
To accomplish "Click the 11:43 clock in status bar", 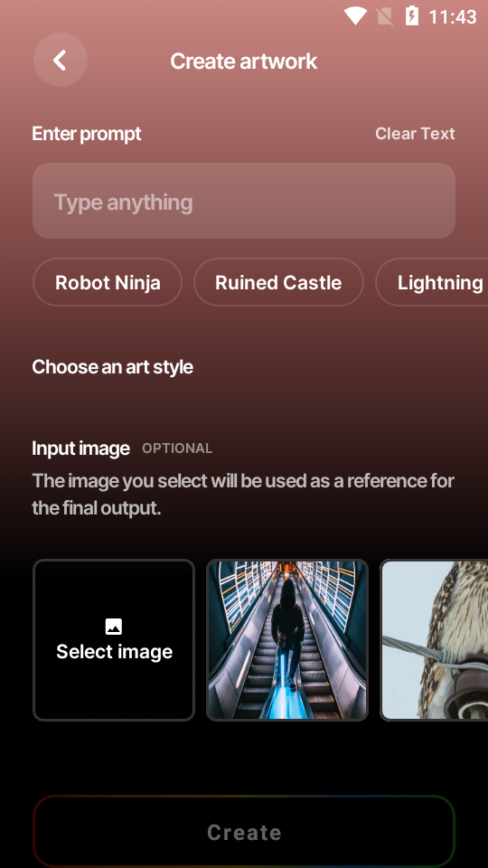I will 453,16.
